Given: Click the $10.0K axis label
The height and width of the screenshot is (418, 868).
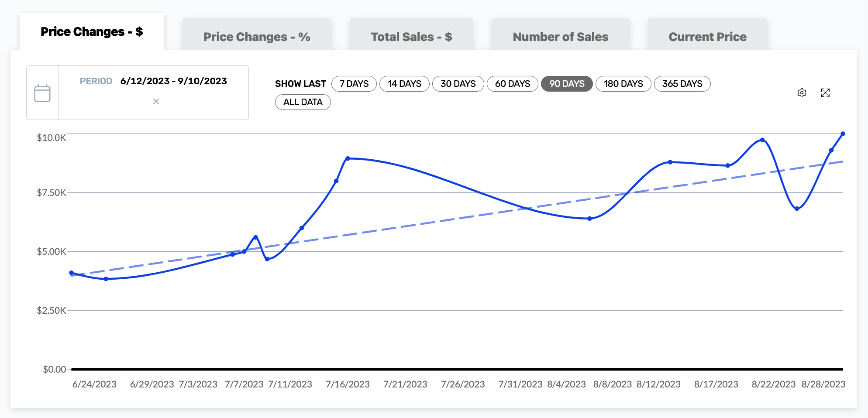Looking at the screenshot, I should [52, 138].
